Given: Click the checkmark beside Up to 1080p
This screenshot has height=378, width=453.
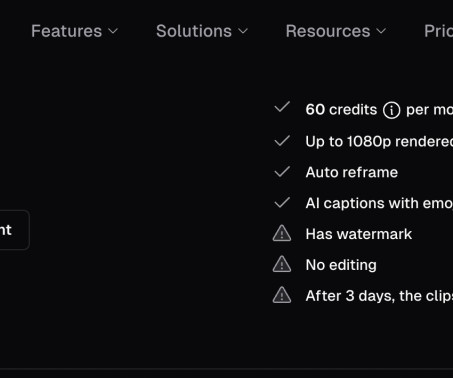Looking at the screenshot, I should 282,141.
